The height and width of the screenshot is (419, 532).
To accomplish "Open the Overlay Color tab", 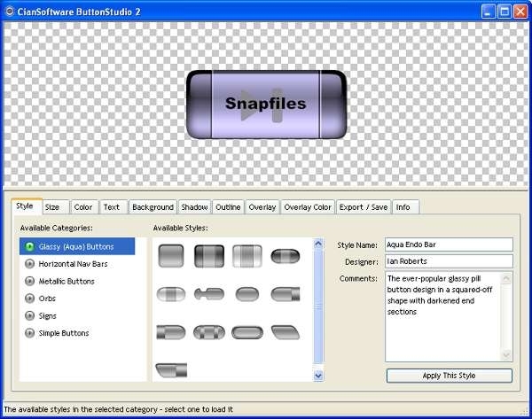I will pos(308,207).
